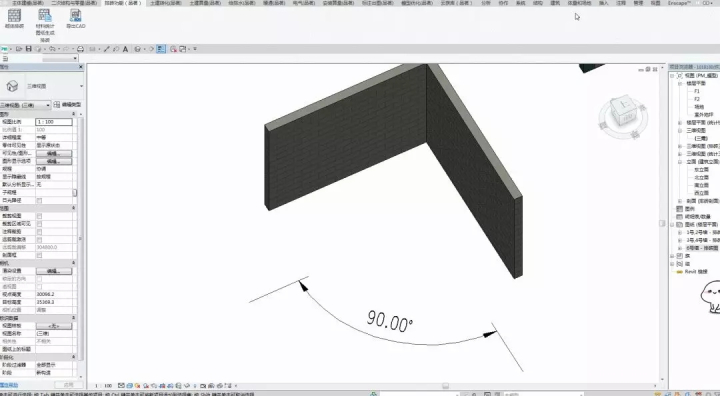Image resolution: width=720 pixels, height=396 pixels.
Task: Collapse the floor plans node in project browser
Action: (x=681, y=84)
